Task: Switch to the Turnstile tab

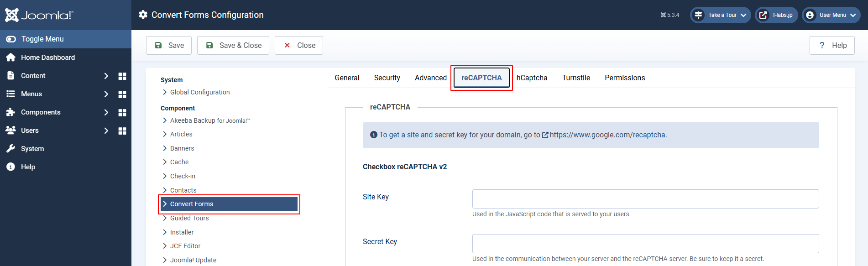Action: pos(576,78)
